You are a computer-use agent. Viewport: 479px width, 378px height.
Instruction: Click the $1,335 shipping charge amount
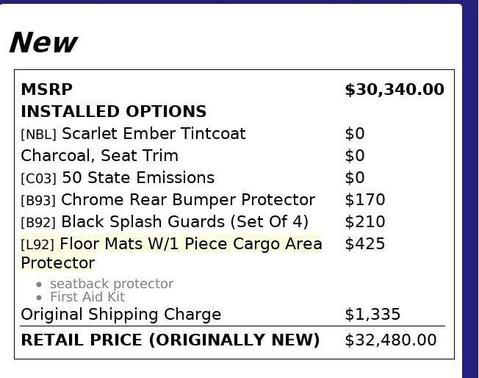tap(373, 314)
